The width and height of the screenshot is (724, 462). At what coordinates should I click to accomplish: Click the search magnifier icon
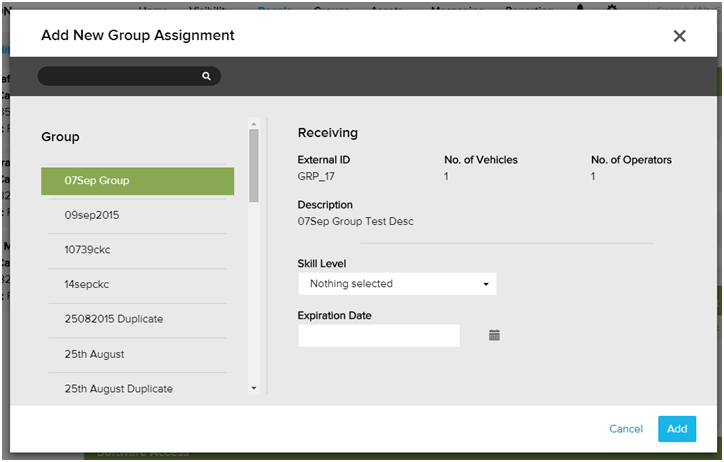tap(206, 76)
